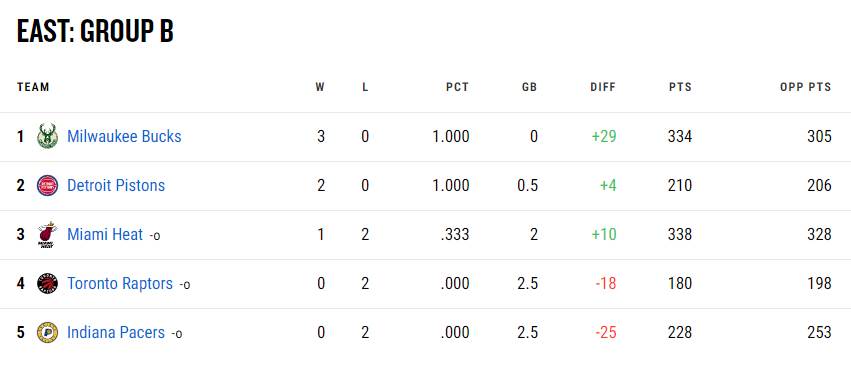Click the eliminated marker beside Toronto Raptors
Image resolution: width=851 pixels, height=373 pixels.
tap(185, 285)
